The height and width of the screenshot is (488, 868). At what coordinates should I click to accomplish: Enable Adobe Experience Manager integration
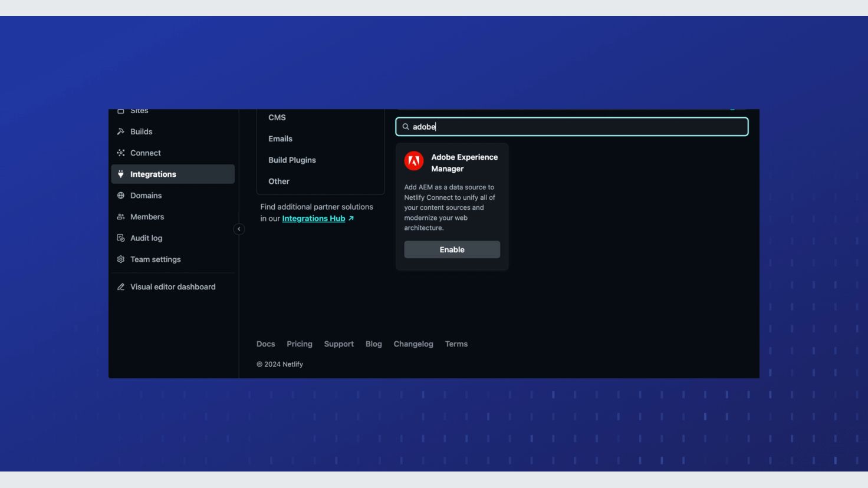(452, 249)
